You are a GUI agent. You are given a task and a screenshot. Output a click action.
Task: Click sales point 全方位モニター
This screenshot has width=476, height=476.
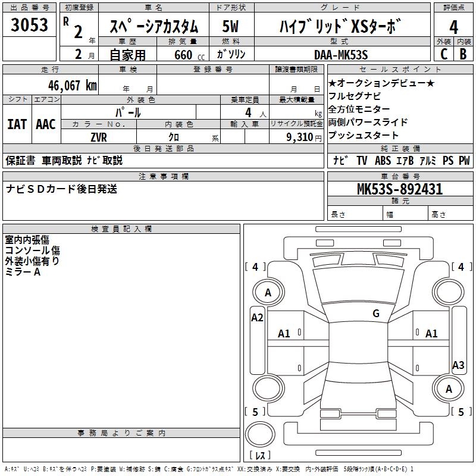click(359, 109)
